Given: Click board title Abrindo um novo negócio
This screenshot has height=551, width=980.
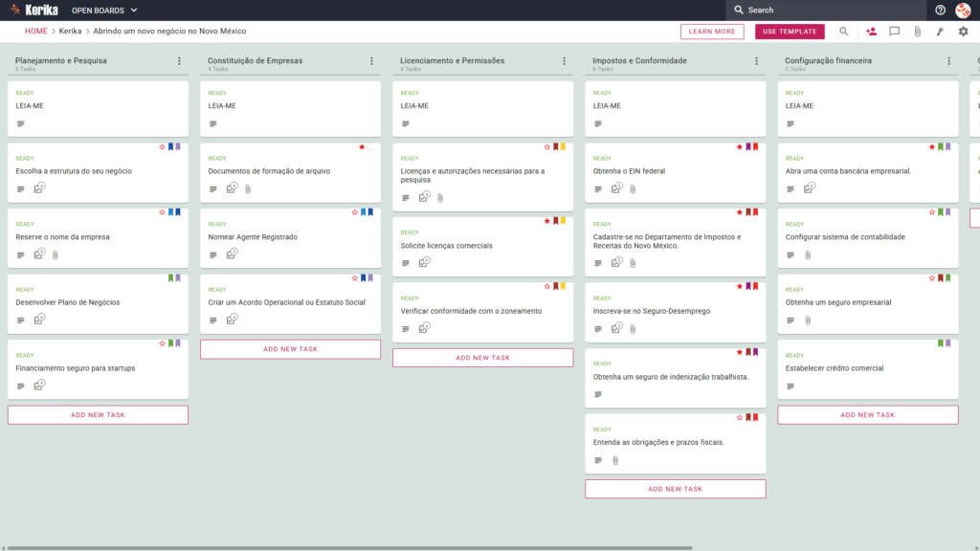Looking at the screenshot, I should [x=169, y=32].
